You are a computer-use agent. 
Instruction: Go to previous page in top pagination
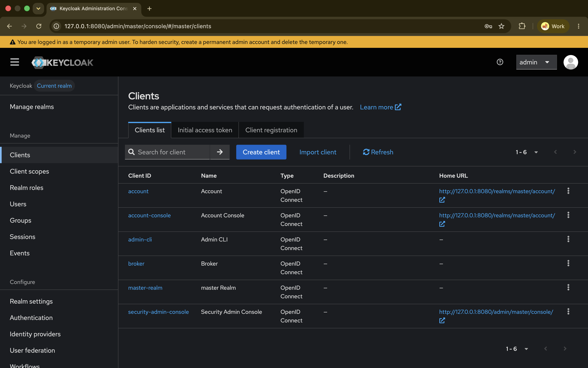(x=556, y=152)
